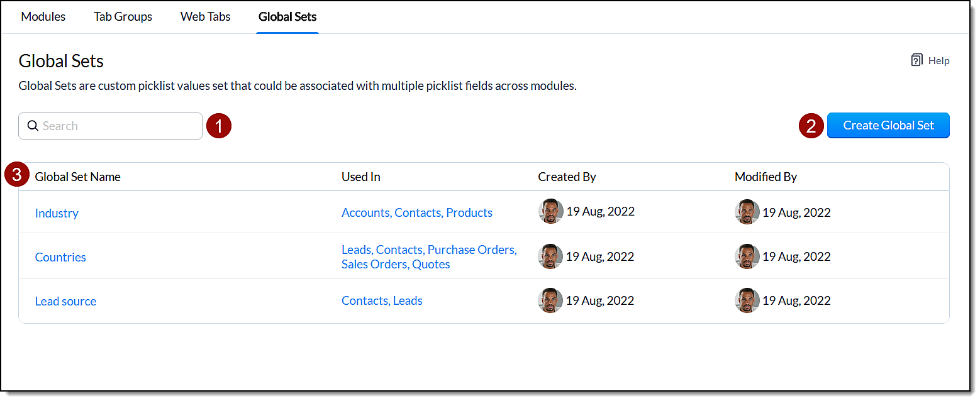Viewport: 980px width, 401px height.
Task: Click the Help document icon
Action: pyautogui.click(x=916, y=60)
